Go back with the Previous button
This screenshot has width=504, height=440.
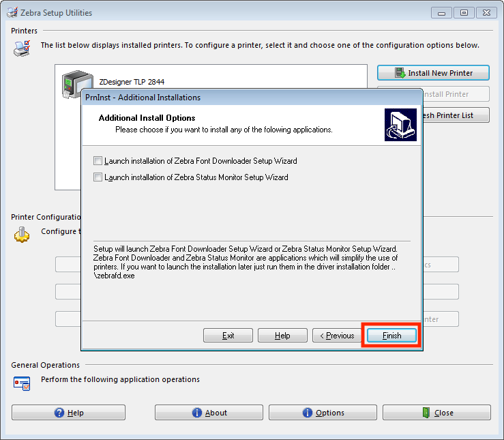pos(337,335)
